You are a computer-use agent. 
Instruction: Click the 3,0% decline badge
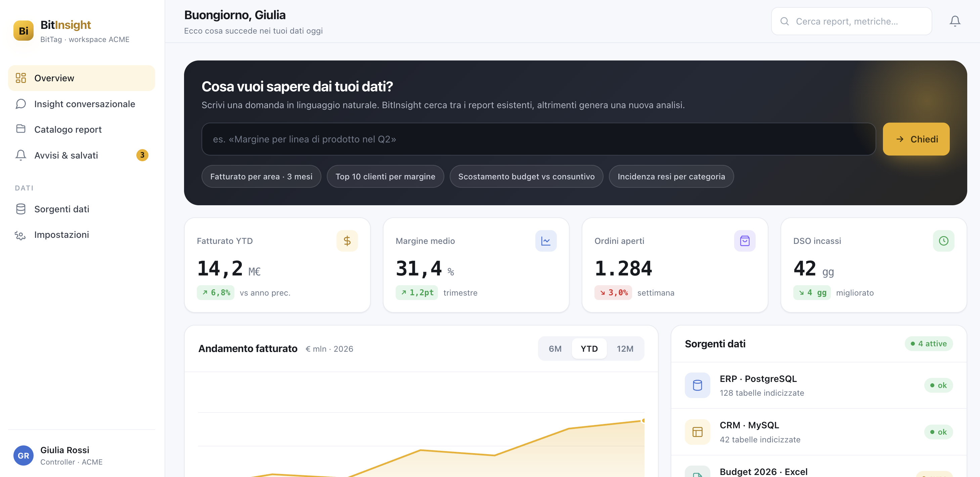point(613,293)
